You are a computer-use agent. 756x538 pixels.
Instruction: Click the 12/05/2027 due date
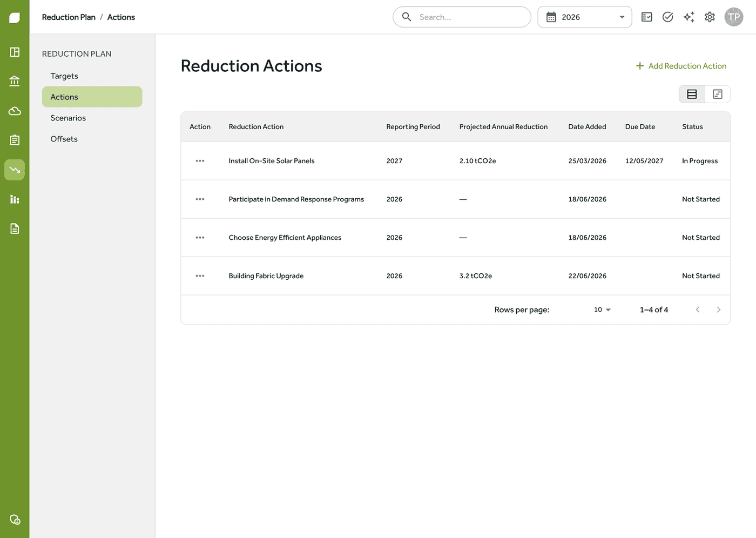[644, 161]
